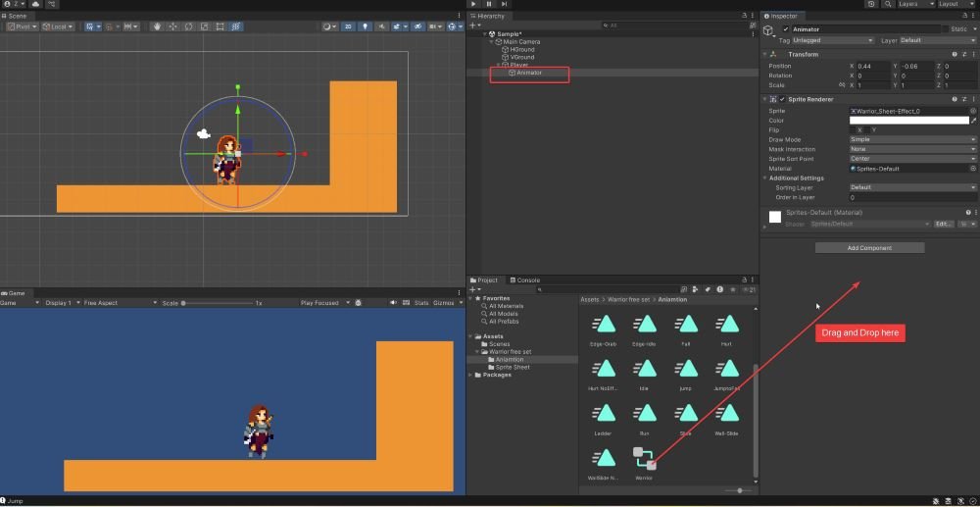Select the Scale tool in Scene toolbar

tap(204, 26)
